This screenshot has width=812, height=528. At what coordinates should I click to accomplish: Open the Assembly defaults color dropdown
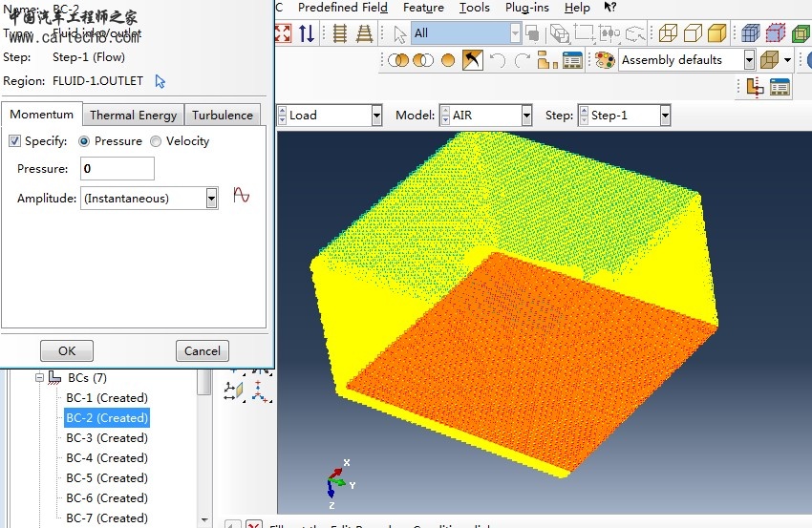[748, 60]
